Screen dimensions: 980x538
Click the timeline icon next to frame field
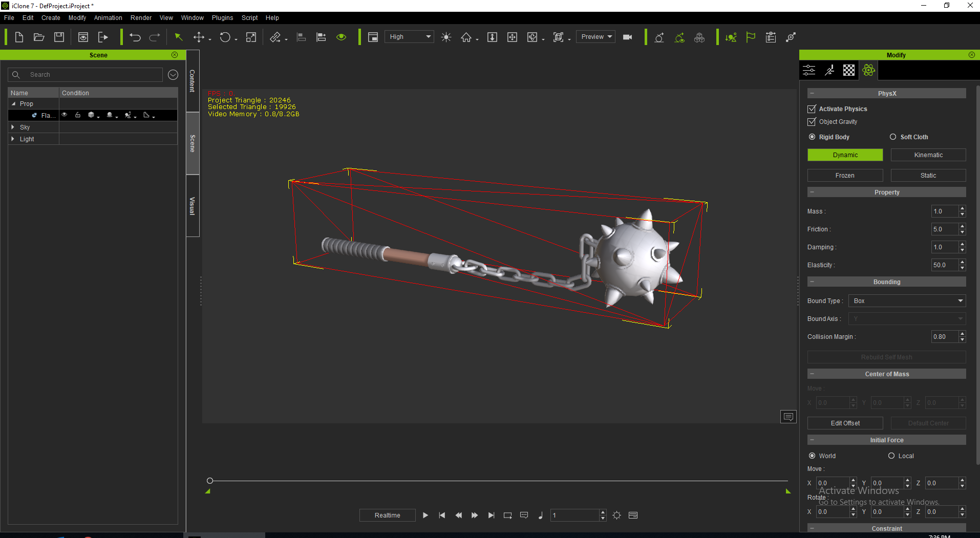(x=633, y=515)
